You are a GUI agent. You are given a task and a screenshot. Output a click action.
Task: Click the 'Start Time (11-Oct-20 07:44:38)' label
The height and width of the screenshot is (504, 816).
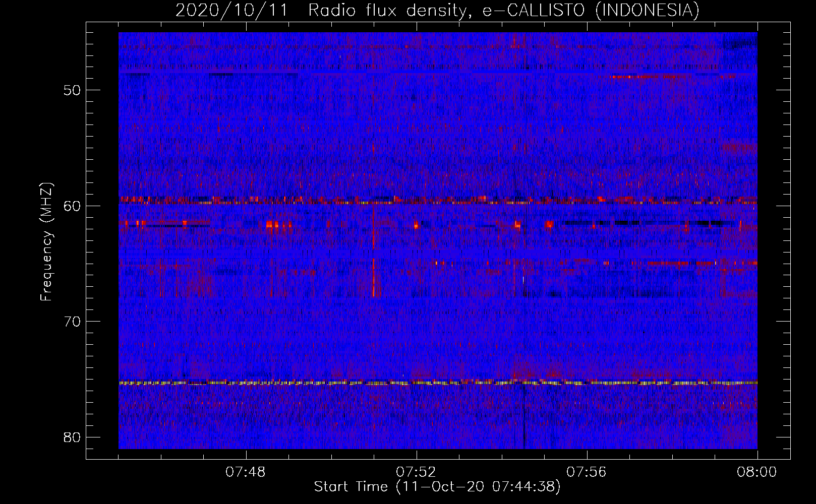(x=437, y=487)
